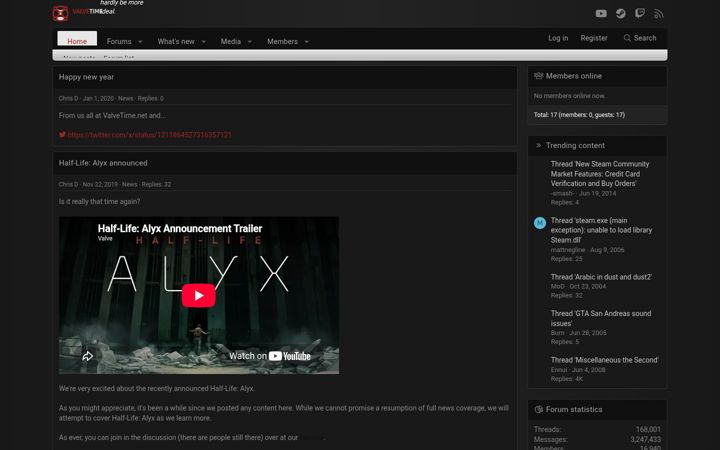The height and width of the screenshot is (450, 720).
Task: Click the threads count '168,001'
Action: coord(648,429)
